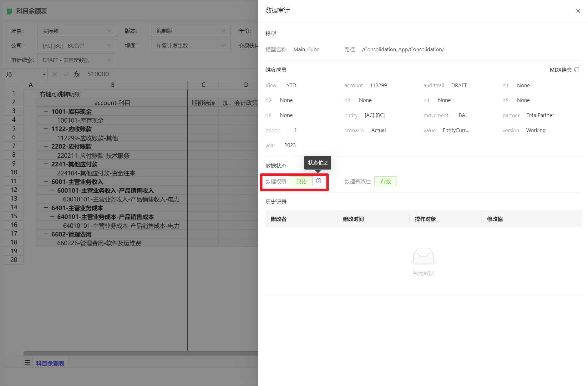Close the 数据审计 panel
Screen dimensions: 588x386
578,11
